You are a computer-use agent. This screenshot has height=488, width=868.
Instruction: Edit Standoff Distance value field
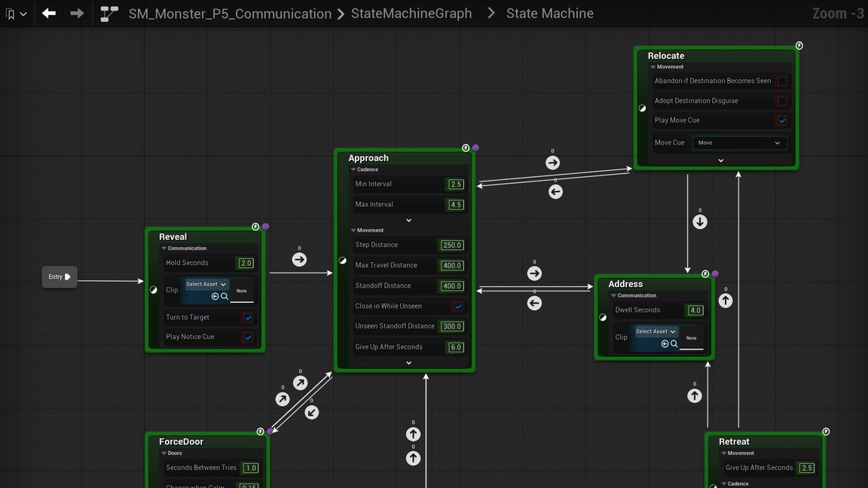[x=452, y=286]
